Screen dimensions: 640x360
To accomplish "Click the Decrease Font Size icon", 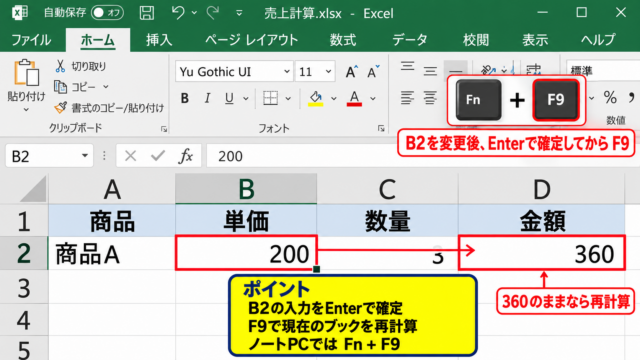I will coord(373,72).
